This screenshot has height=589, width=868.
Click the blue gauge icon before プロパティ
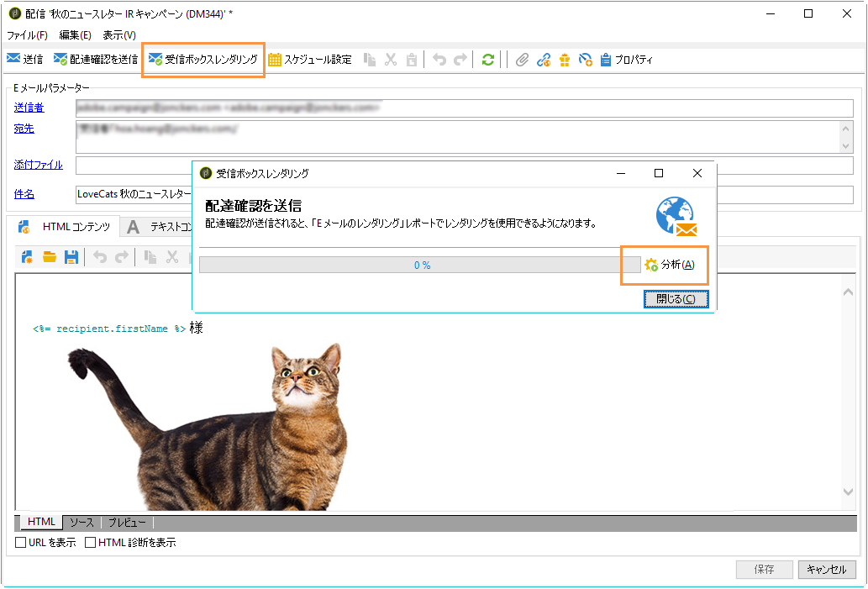tap(585, 59)
